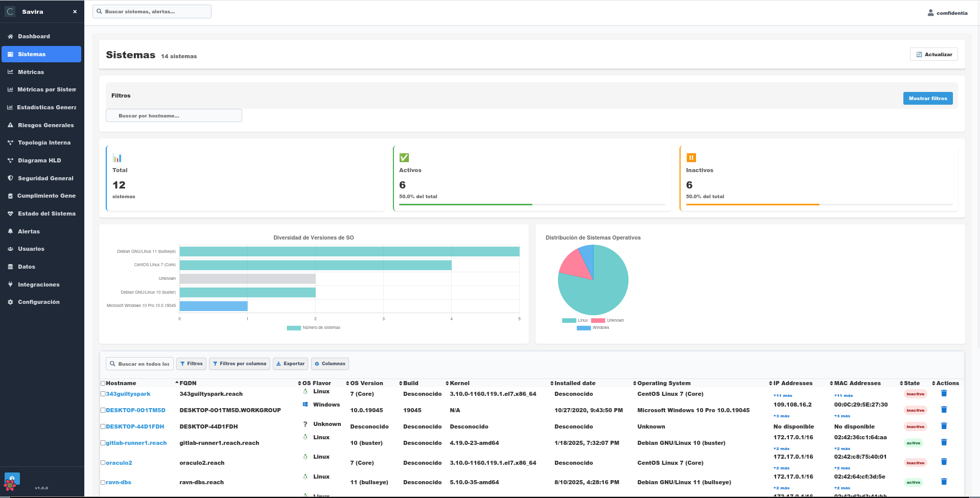This screenshot has width=980, height=498.
Task: Click the Buscar por hostname input field
Action: (174, 115)
